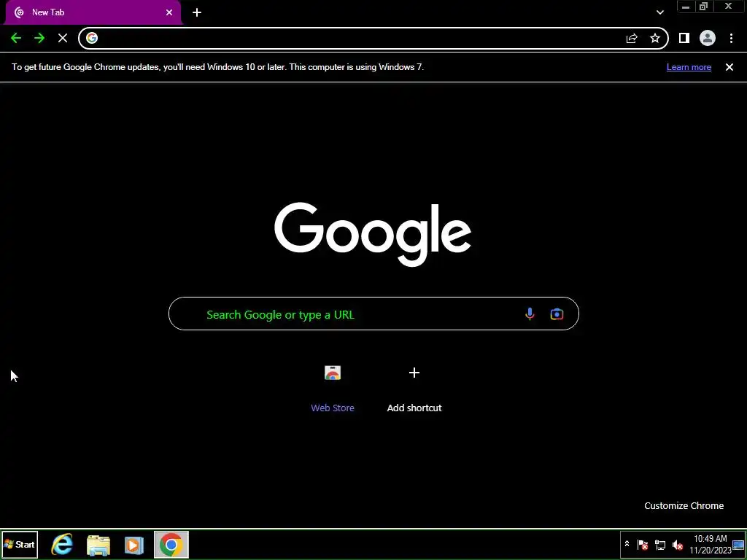Minimize the Chrome window
This screenshot has height=560, width=747.
tap(686, 7)
